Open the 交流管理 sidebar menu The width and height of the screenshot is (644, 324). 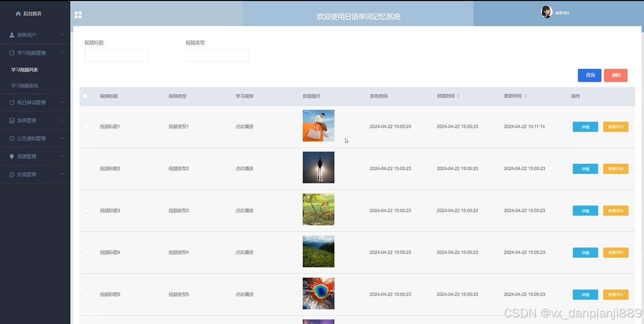(x=35, y=174)
